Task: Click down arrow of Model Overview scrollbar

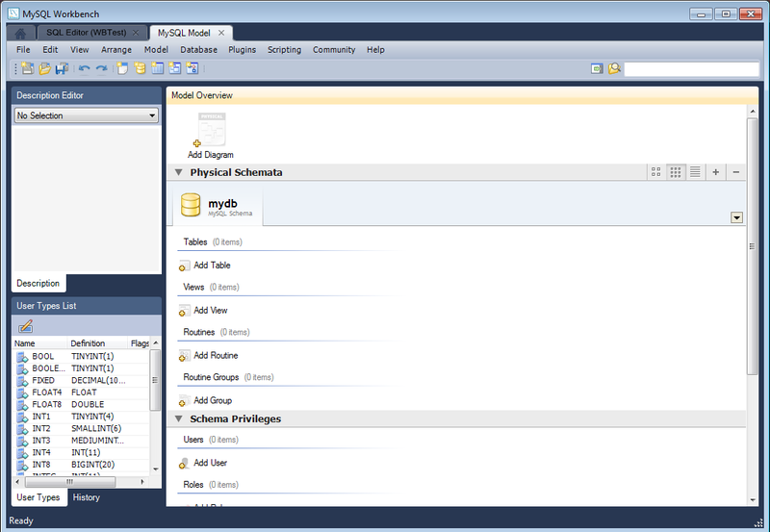Action: click(x=753, y=500)
